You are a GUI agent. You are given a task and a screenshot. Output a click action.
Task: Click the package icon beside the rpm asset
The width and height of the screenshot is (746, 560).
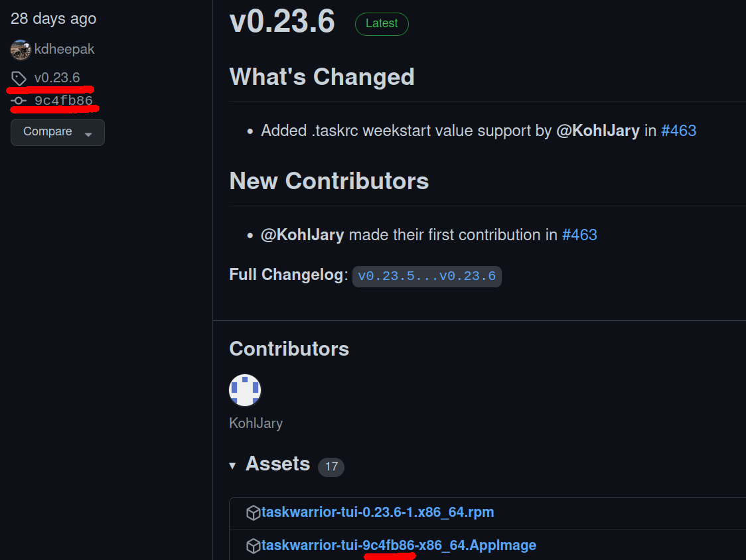pos(253,512)
